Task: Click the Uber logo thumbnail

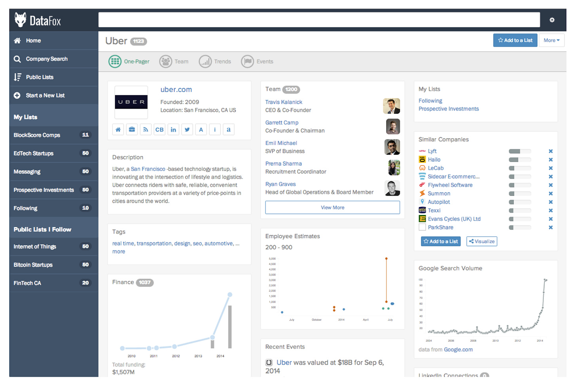Action: tap(131, 102)
